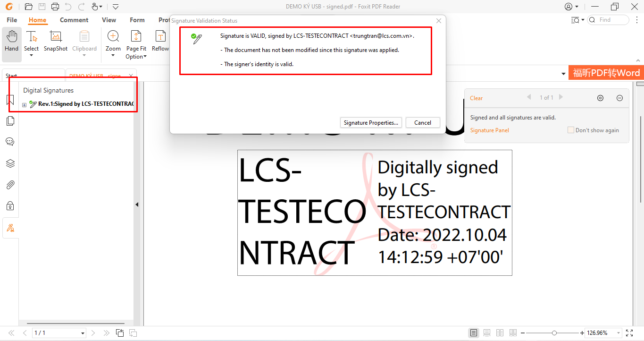The height and width of the screenshot is (341, 644).
Task: Jump to last page in status bar
Action: 106,333
